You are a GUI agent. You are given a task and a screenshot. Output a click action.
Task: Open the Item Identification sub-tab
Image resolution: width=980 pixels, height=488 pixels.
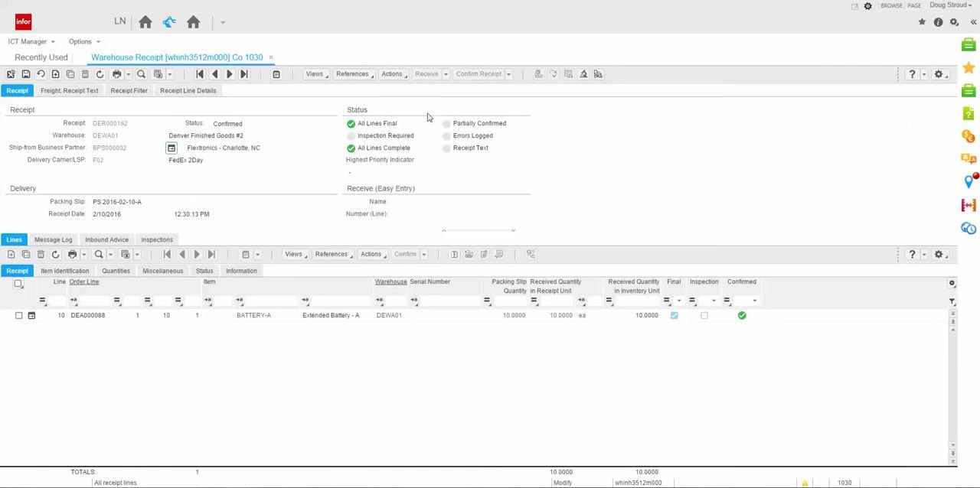(64, 271)
